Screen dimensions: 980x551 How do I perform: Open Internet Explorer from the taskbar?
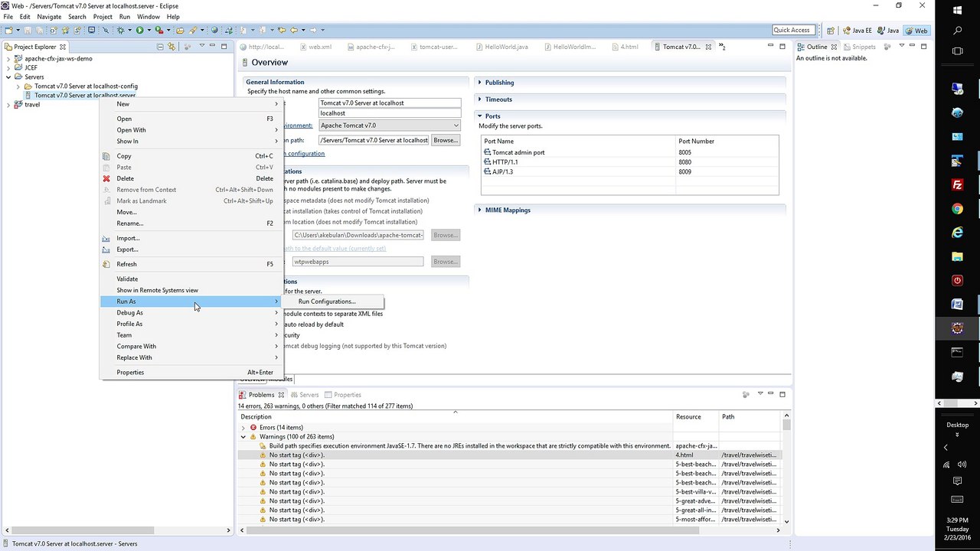tap(957, 232)
